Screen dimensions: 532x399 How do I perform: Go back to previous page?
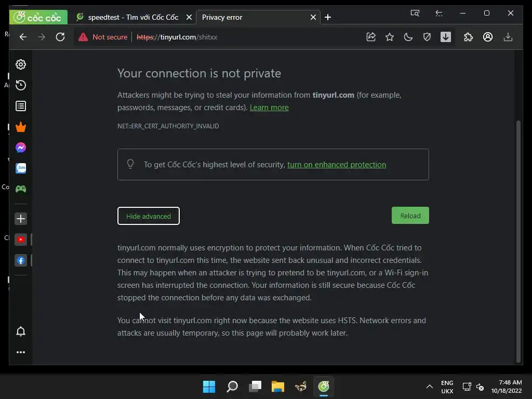(x=23, y=37)
